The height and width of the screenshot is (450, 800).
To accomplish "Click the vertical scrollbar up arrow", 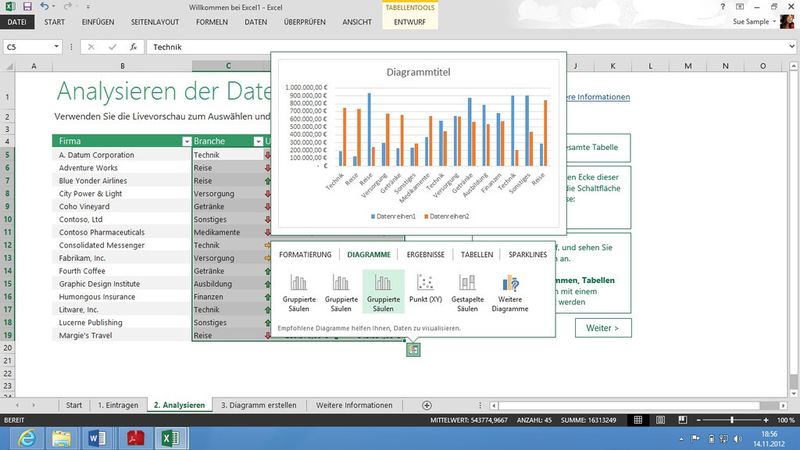I will click(793, 66).
